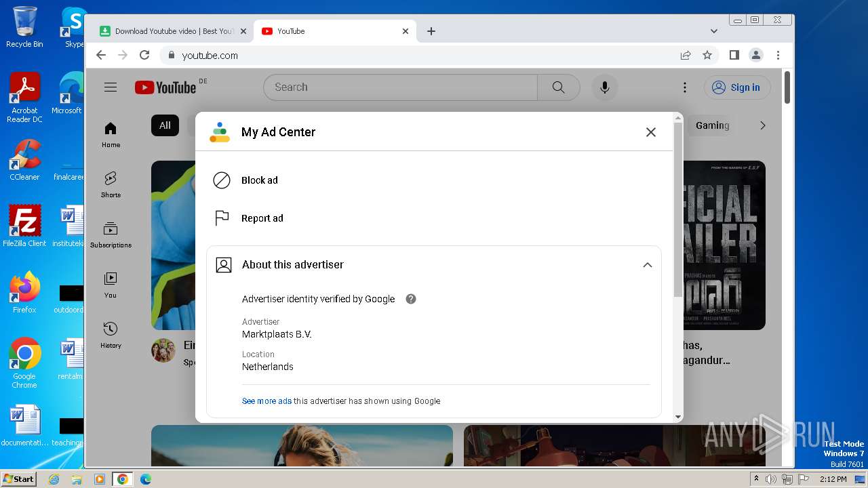This screenshot has height=488, width=868.
Task: Open the Chrome profile avatar menu
Action: click(x=756, y=56)
